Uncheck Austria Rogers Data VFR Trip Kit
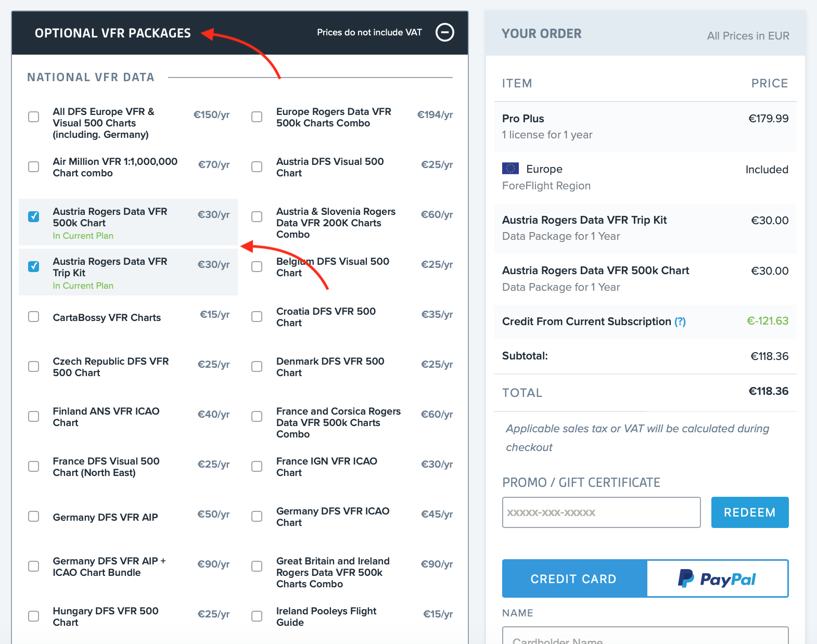 (34, 266)
